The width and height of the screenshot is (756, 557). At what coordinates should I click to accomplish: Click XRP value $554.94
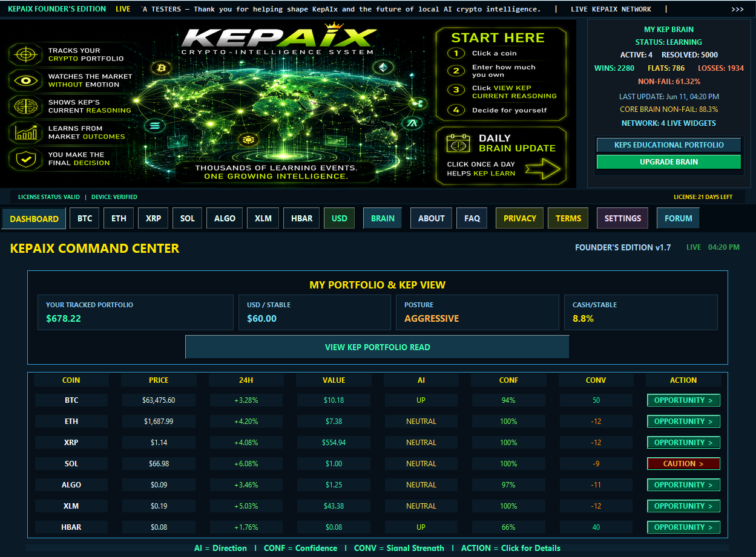334,443
